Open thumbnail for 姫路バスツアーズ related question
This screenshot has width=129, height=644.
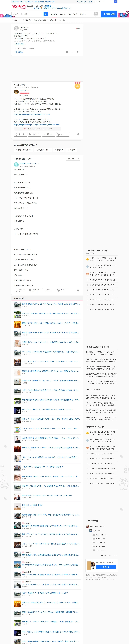(17, 324)
